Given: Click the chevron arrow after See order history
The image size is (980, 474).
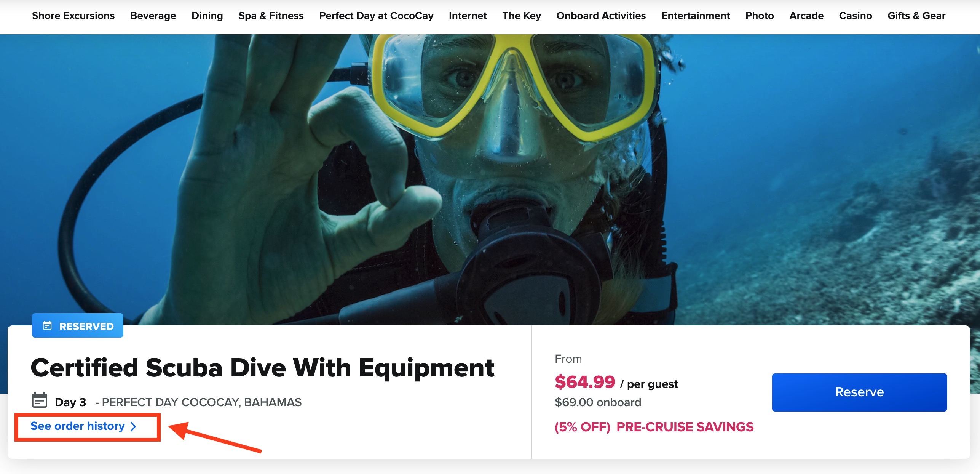Looking at the screenshot, I should coord(133,426).
